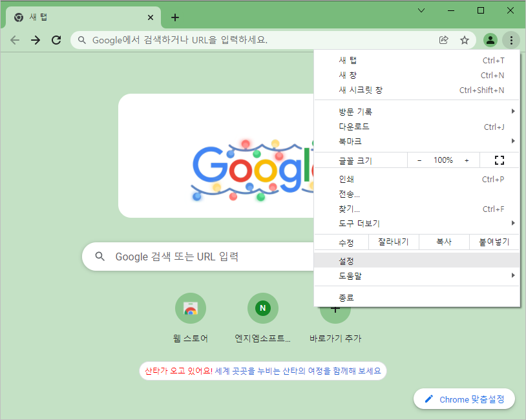Viewport: 526px width, 420px height.
Task: Reload the page with the refresh icon
Action: [x=56, y=40]
